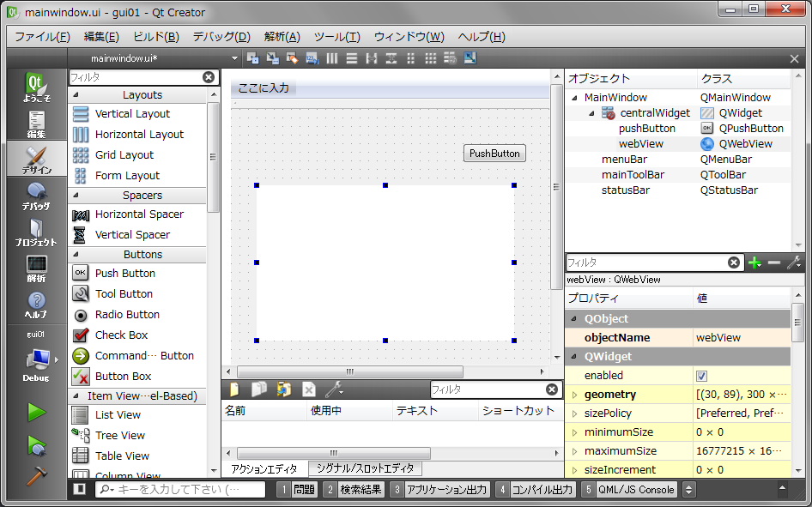Collapse the Layouts section in widget box
Image resolution: width=812 pixels, height=507 pixels.
(x=76, y=94)
